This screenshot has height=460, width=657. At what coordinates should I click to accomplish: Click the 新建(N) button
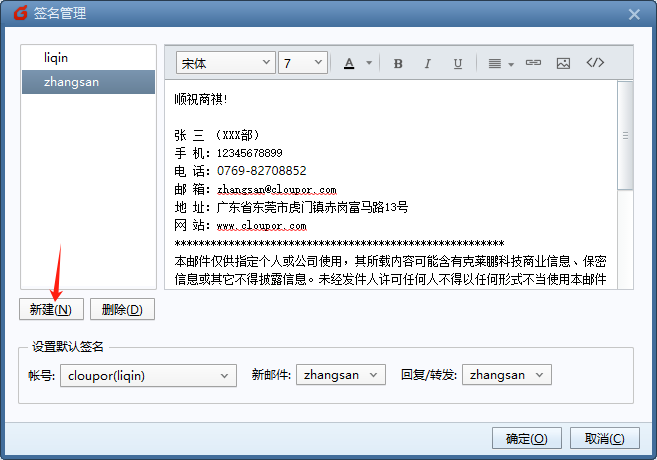coord(50,309)
